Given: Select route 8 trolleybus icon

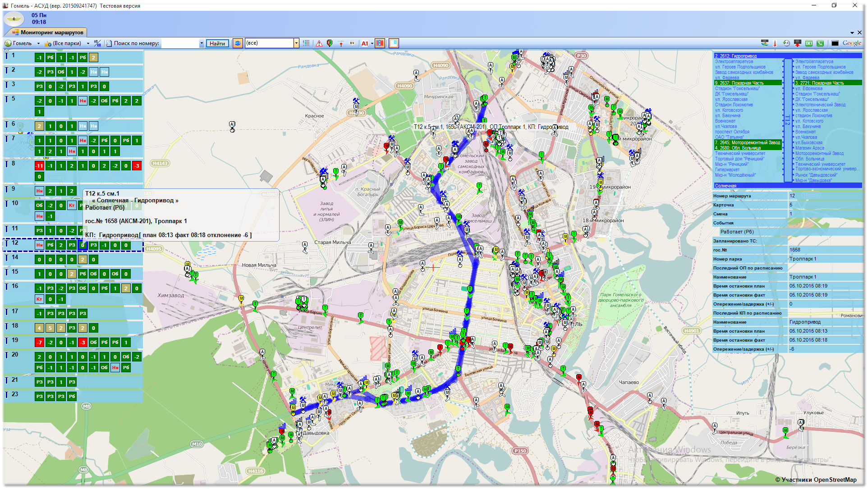Looking at the screenshot, I should pyautogui.click(x=7, y=164).
